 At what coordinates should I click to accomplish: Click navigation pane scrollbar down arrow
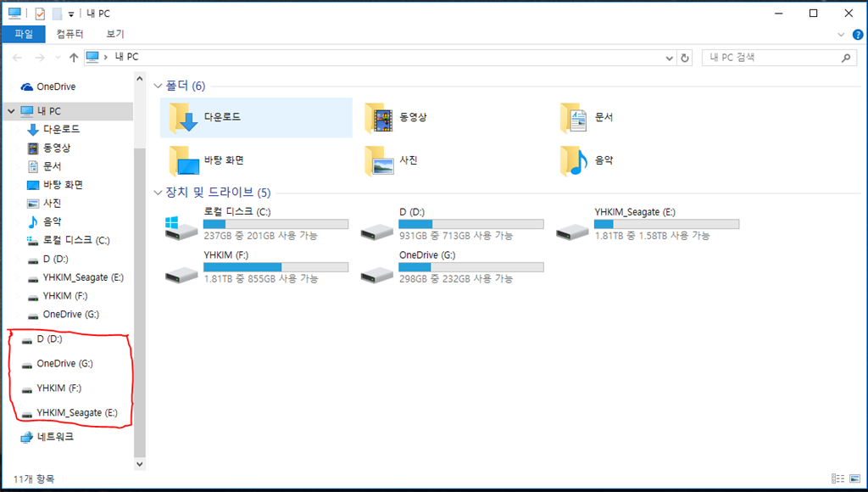tap(140, 464)
